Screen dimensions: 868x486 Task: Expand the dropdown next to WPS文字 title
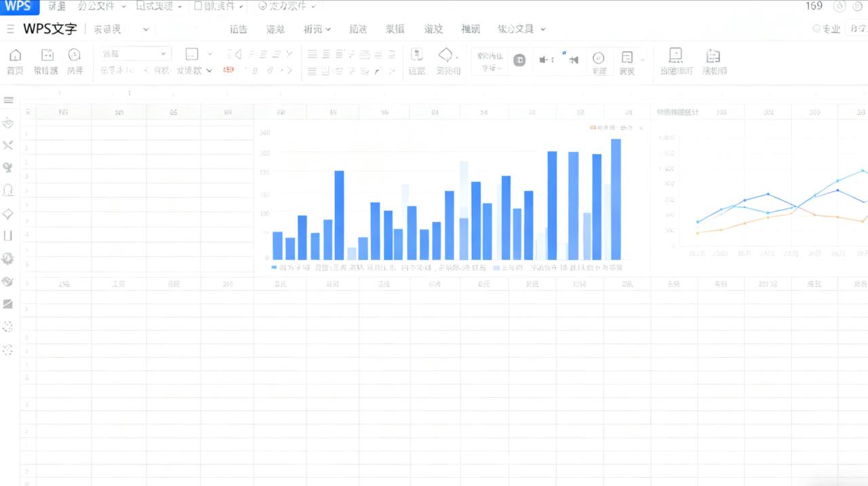pos(146,29)
